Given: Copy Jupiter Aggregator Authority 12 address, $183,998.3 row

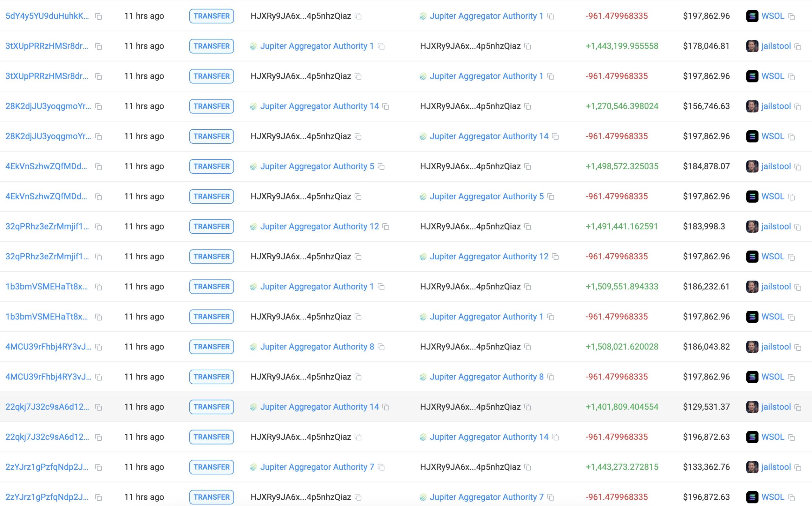Looking at the screenshot, I should pos(386,227).
